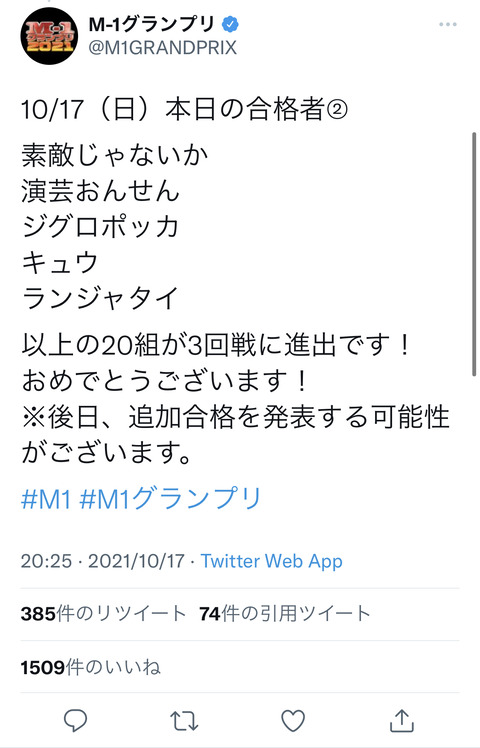Viewport: 480px width, 748px height.
Task: Open the three-dot more options menu
Action: pos(448,24)
